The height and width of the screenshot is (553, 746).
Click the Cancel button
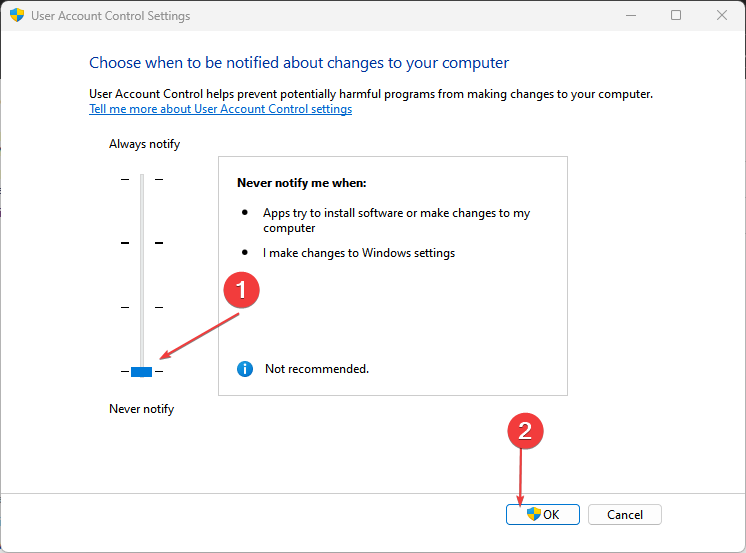625,514
